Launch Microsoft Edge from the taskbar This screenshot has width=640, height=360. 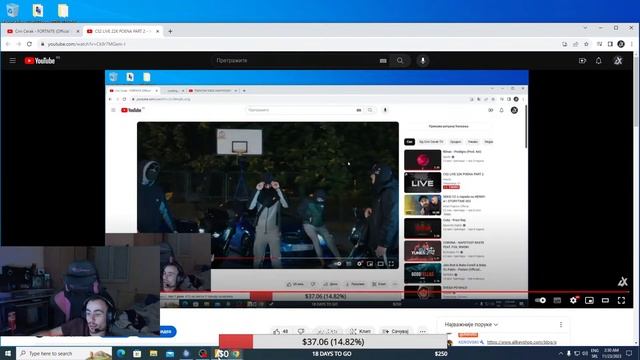point(121,353)
